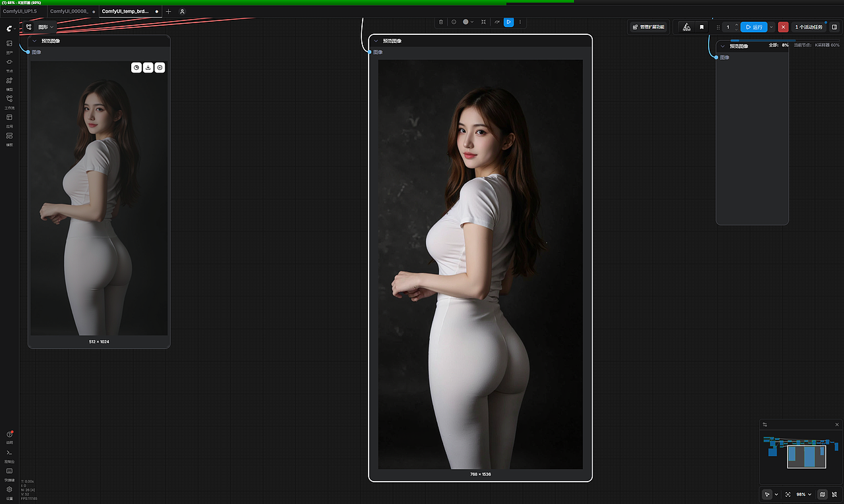Viewport: 844px width, 504px height.
Task: Click the bookmark icon in top bar
Action: [x=702, y=27]
